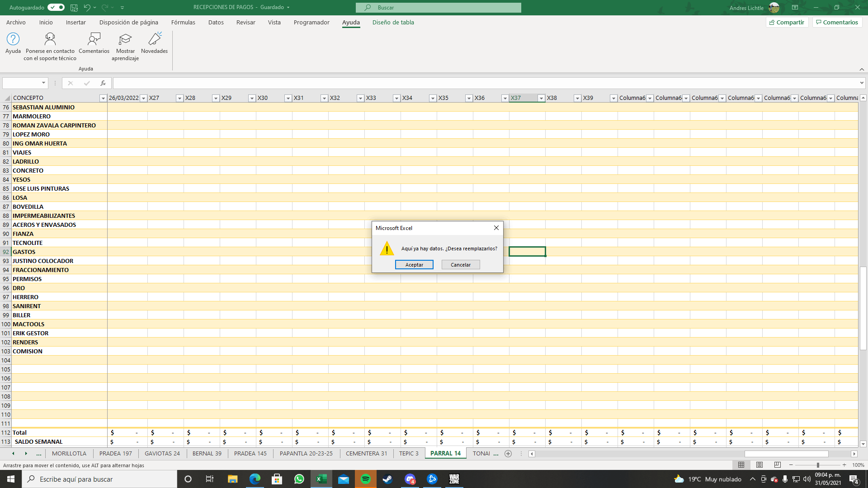This screenshot has width=868, height=488.
Task: Toggle the Autoguardado switch
Action: point(56,8)
